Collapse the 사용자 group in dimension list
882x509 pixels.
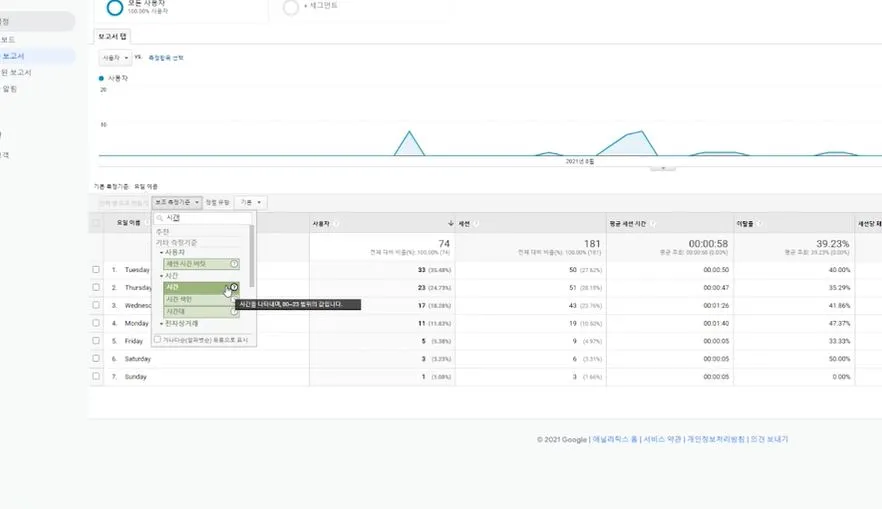tap(161, 253)
